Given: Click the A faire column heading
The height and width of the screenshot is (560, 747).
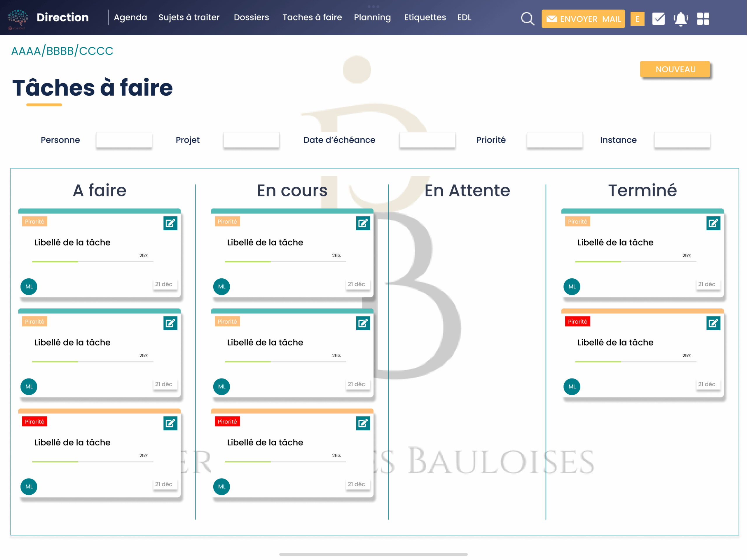Looking at the screenshot, I should (x=100, y=190).
